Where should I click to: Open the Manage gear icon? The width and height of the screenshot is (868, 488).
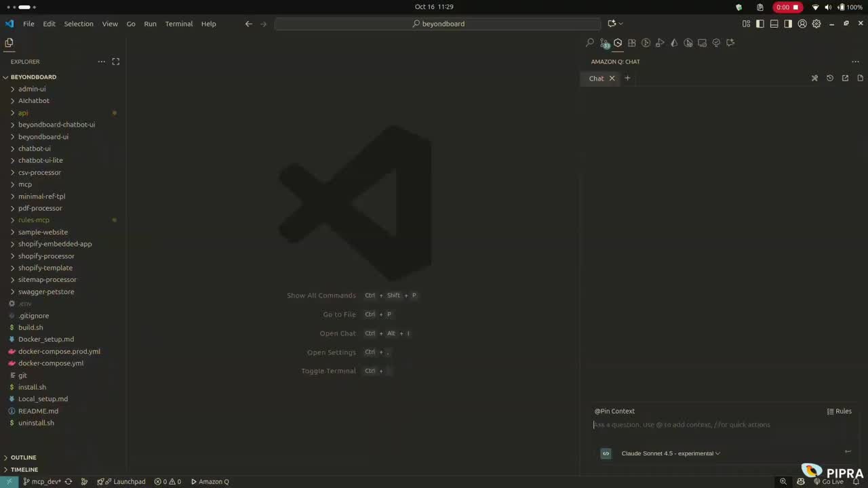pos(816,24)
